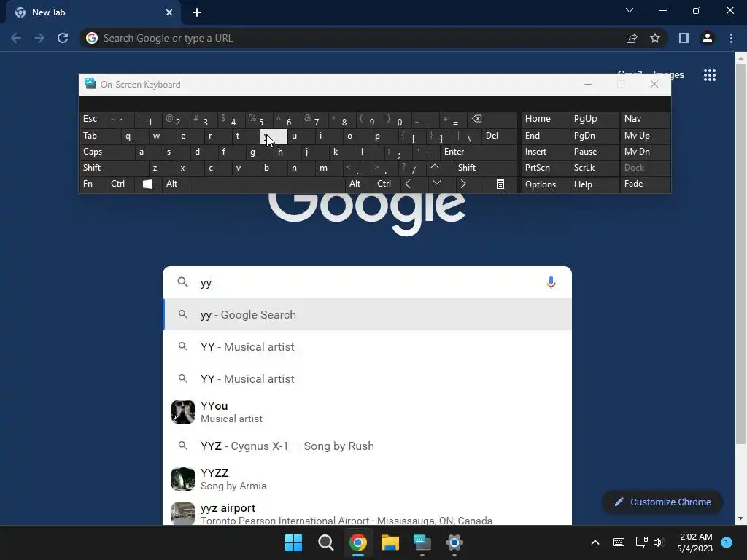
Task: Open Chrome profile avatar icon
Action: tap(708, 38)
